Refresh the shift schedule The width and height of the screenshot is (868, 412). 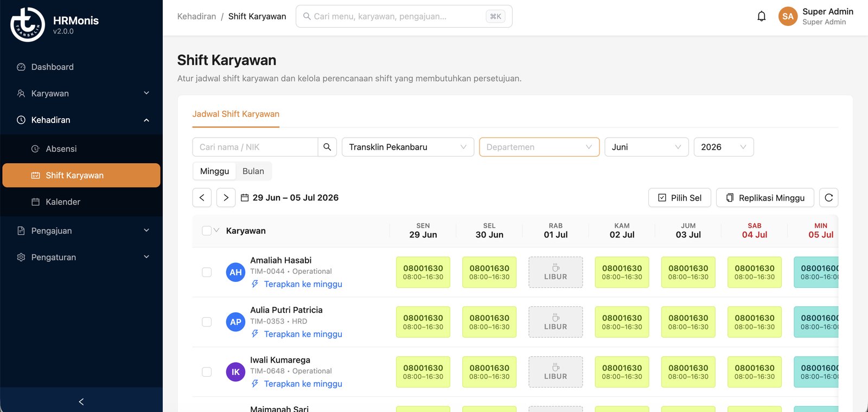pyautogui.click(x=828, y=198)
